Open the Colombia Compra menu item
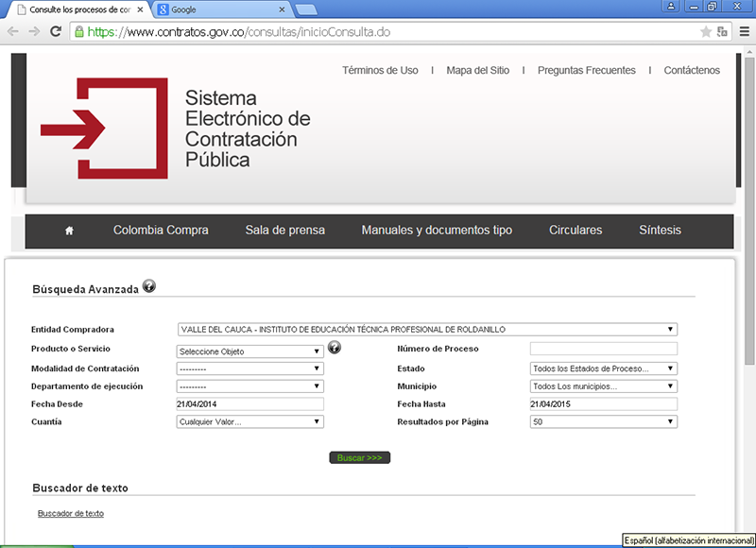Screen dimensions: 756x548 point(161,231)
